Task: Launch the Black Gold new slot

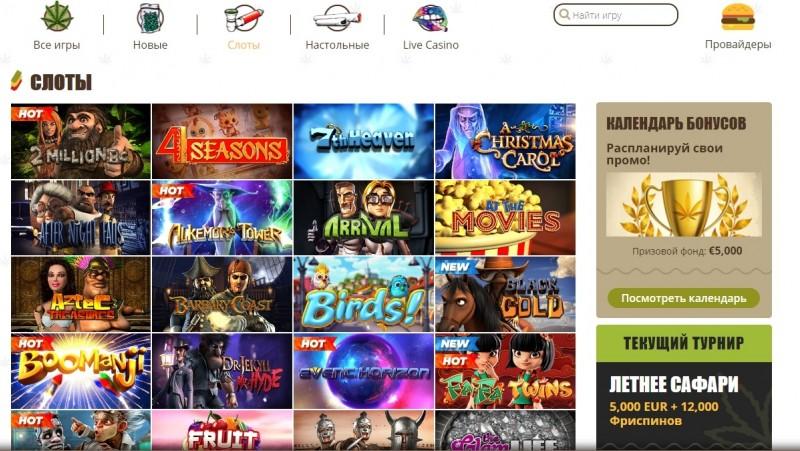Action: pyautogui.click(x=505, y=294)
